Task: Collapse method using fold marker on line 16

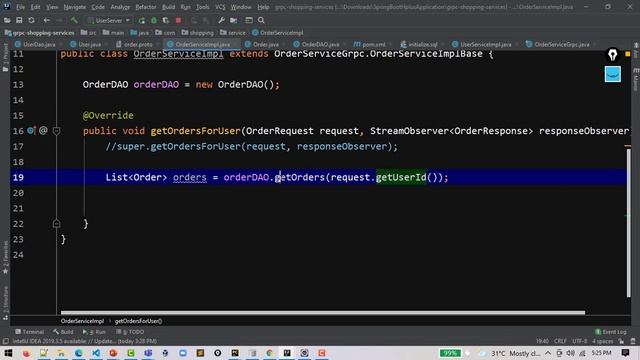Action: point(57,131)
